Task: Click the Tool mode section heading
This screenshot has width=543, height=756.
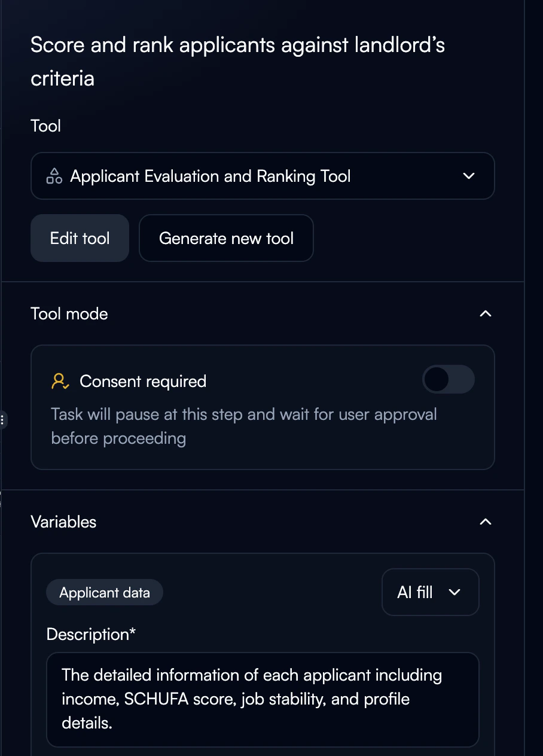Action: pos(69,313)
